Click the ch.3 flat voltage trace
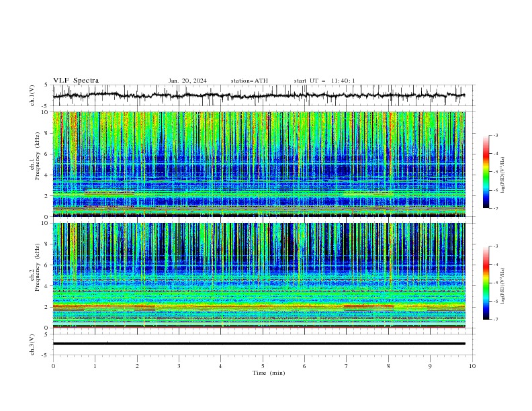Screen dimensions: 532x411 tap(259, 344)
